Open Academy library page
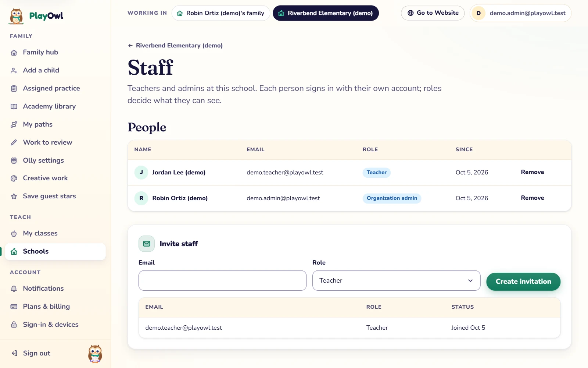588x368 pixels. tap(55, 106)
